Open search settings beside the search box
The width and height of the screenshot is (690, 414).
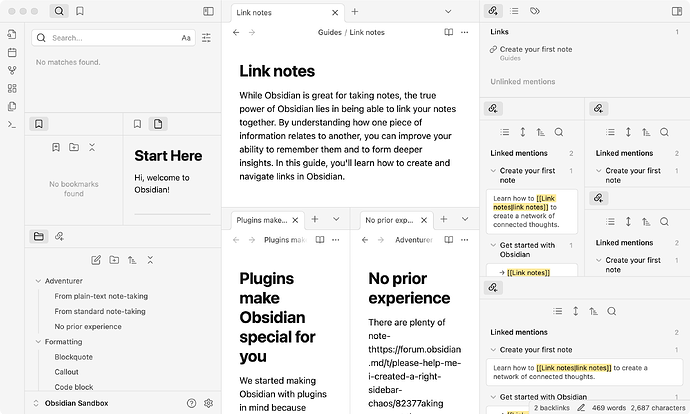pos(206,38)
